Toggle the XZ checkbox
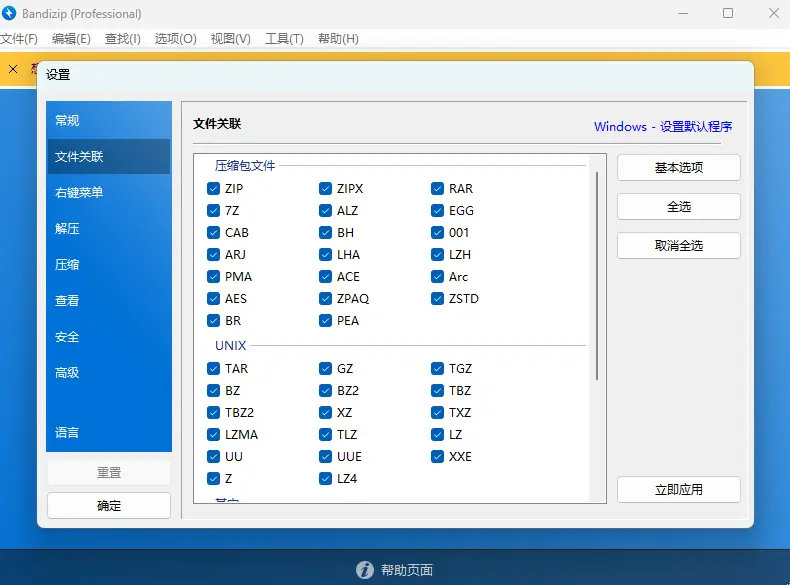Screen dimensions: 790x585 coord(325,413)
